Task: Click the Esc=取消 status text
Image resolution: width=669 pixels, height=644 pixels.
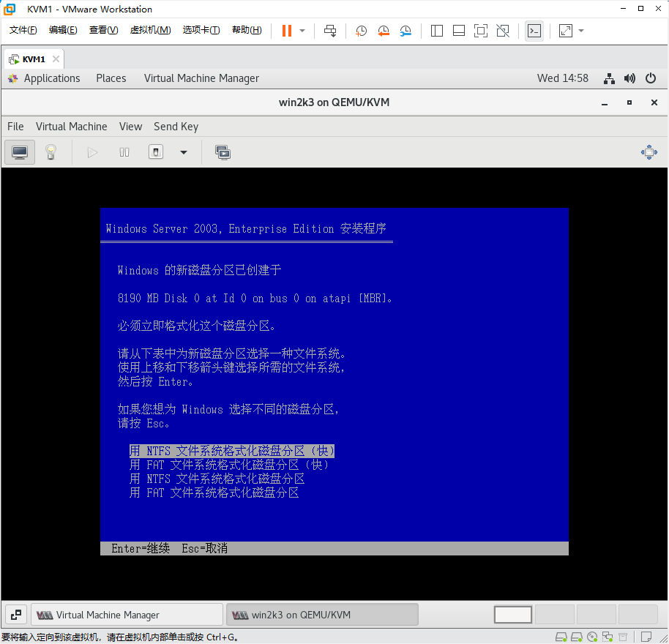Action: pos(204,548)
